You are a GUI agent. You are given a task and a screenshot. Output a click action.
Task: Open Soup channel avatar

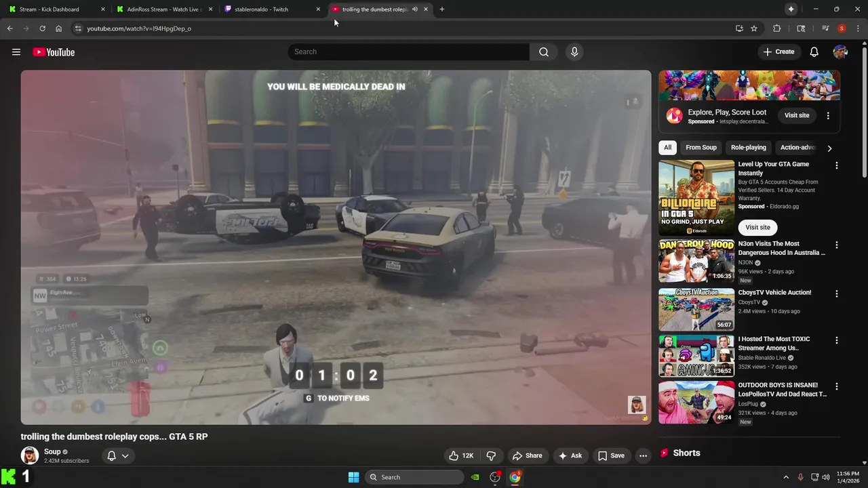(29, 455)
